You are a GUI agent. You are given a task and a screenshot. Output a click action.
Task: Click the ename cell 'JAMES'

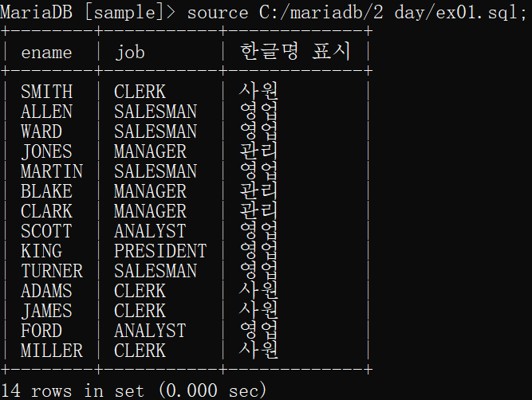(x=46, y=311)
